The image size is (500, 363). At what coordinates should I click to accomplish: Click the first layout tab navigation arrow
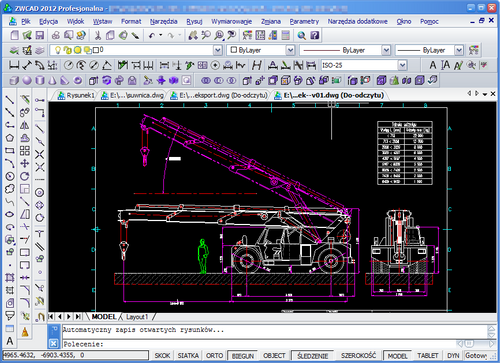click(x=51, y=316)
